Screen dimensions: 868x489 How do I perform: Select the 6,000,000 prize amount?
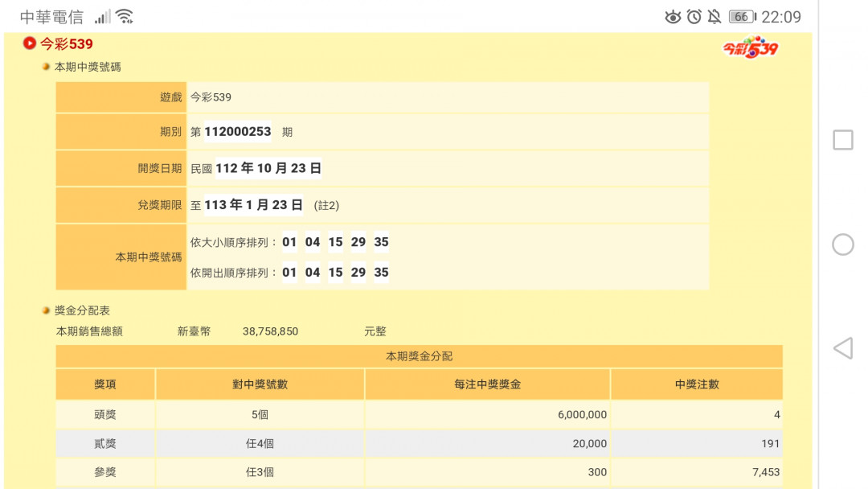tap(583, 415)
